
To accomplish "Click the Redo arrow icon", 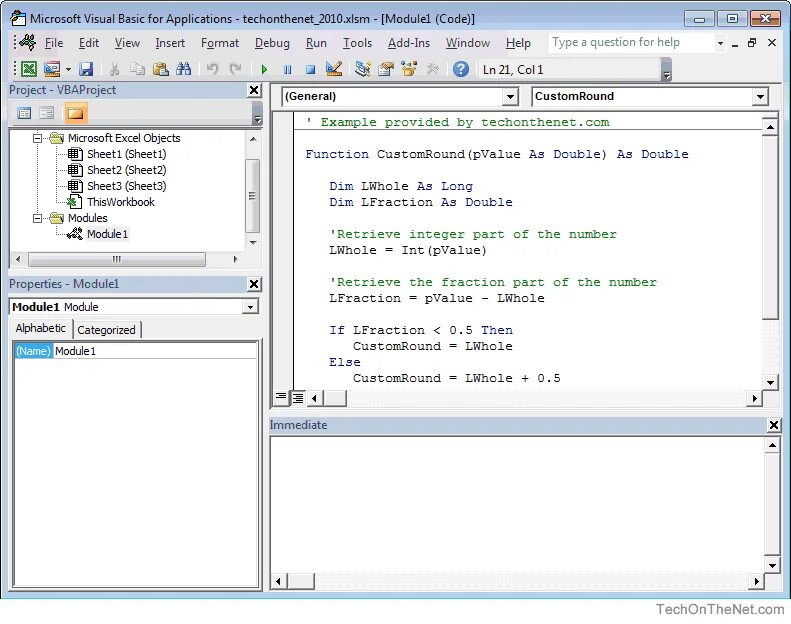I will [235, 69].
